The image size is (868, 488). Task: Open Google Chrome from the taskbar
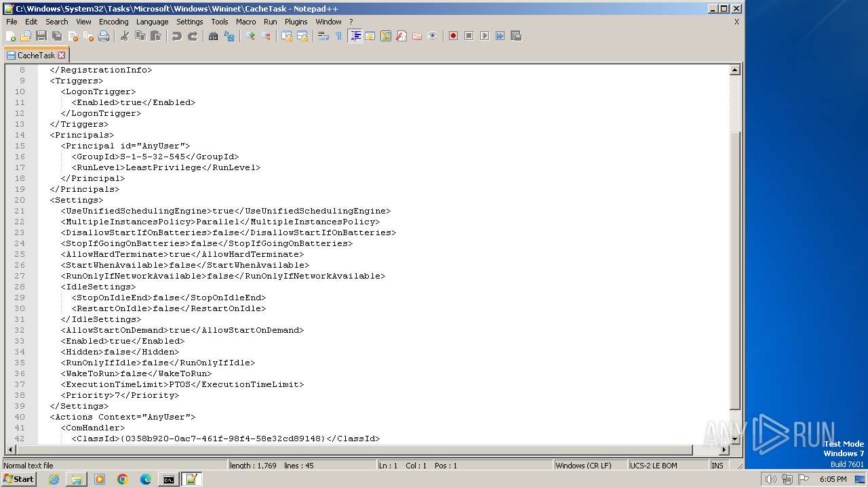[x=123, y=479]
